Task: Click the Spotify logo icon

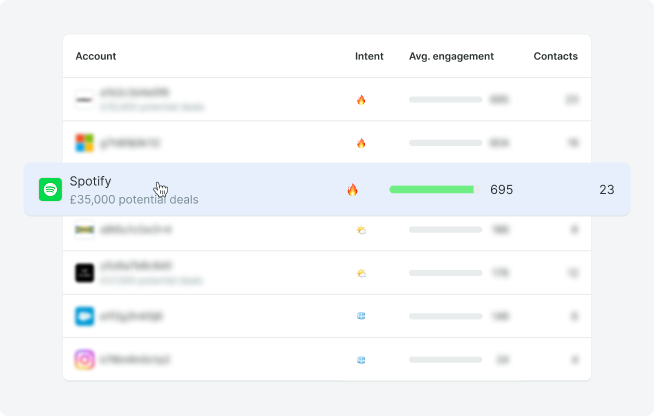Action: pos(50,189)
